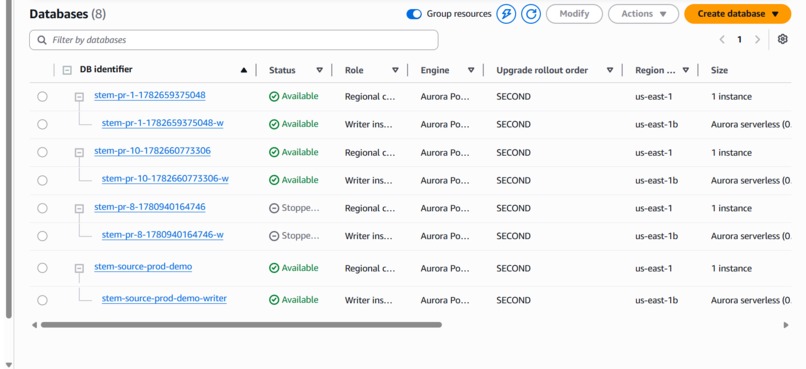This screenshot has width=806, height=369.
Task: Sort by Engine column arrow
Action: [471, 70]
